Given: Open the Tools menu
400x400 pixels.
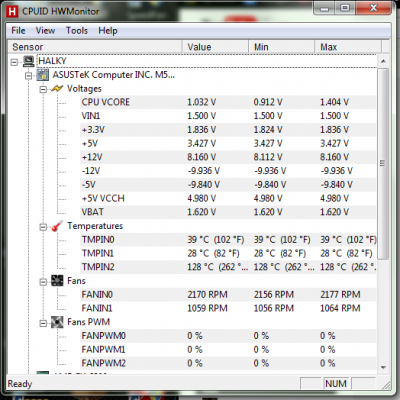Looking at the screenshot, I should (77, 31).
